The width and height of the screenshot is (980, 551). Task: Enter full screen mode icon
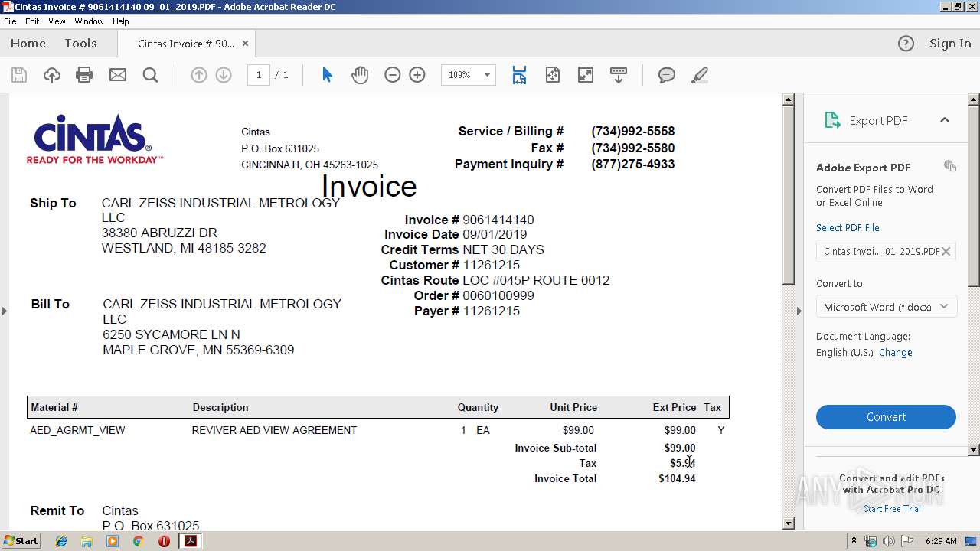[x=586, y=75]
